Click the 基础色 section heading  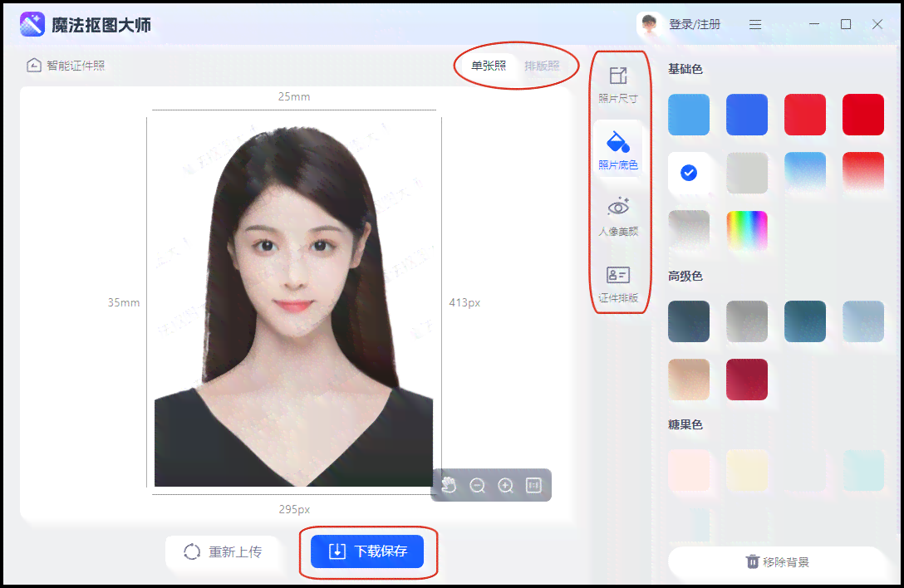(x=685, y=69)
